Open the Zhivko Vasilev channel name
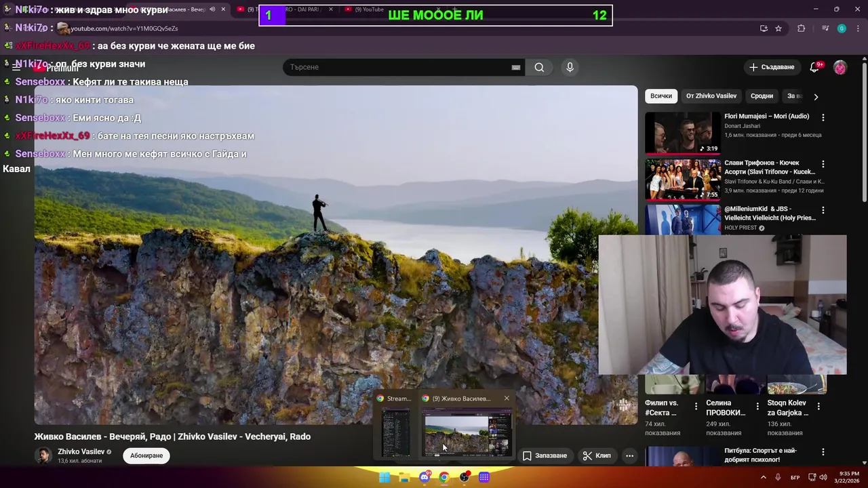 click(81, 451)
